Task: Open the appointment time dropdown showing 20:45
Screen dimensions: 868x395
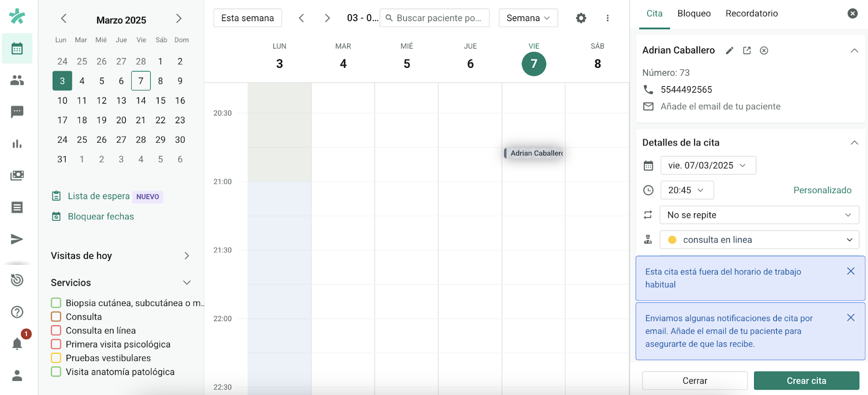Action: click(x=687, y=190)
